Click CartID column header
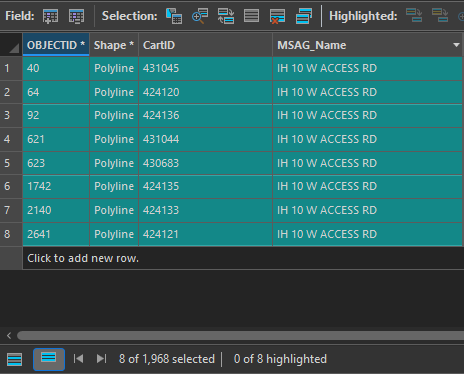This screenshot has height=374, width=464. [x=205, y=45]
